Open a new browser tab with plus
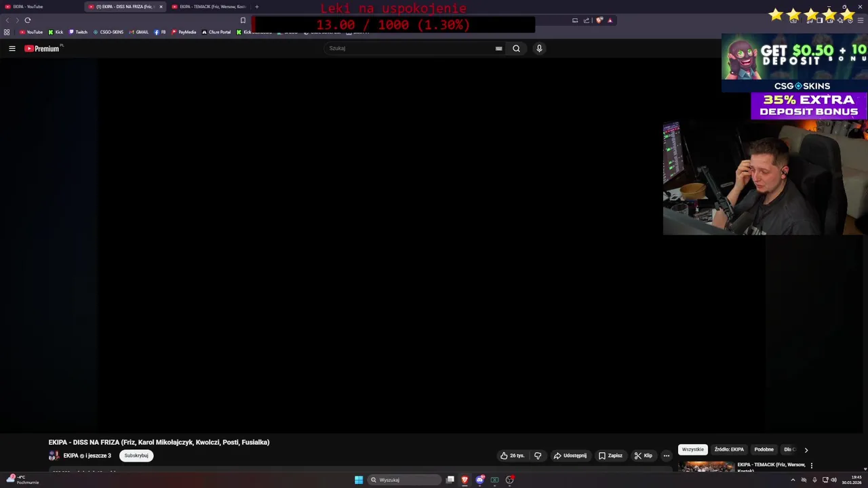This screenshot has height=488, width=868. [x=257, y=7]
